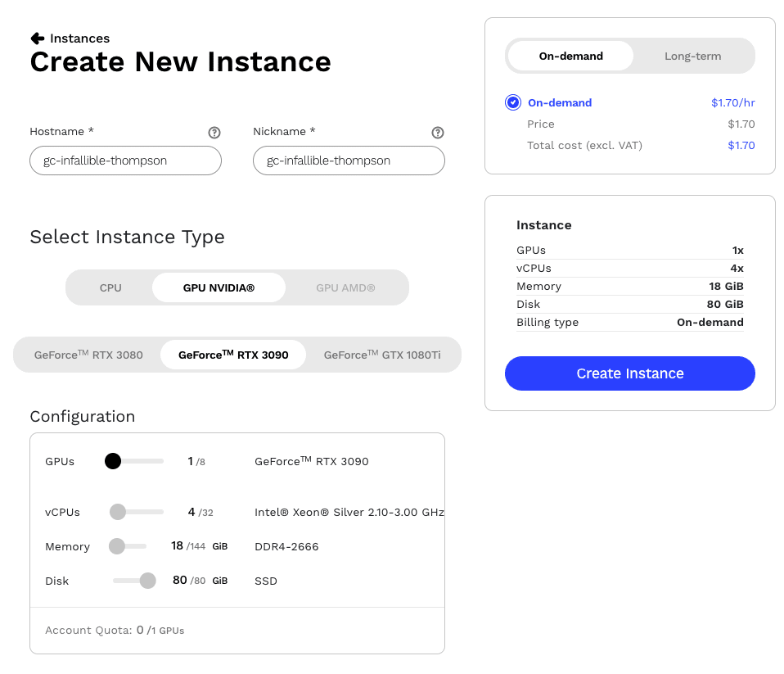Click the back arrow next to Instances

point(35,38)
